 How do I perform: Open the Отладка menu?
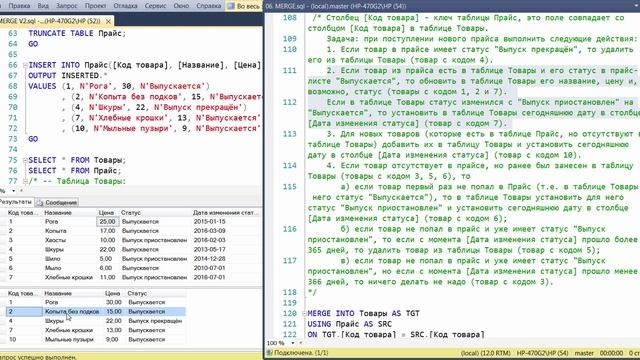pyautogui.click(x=125, y=6)
